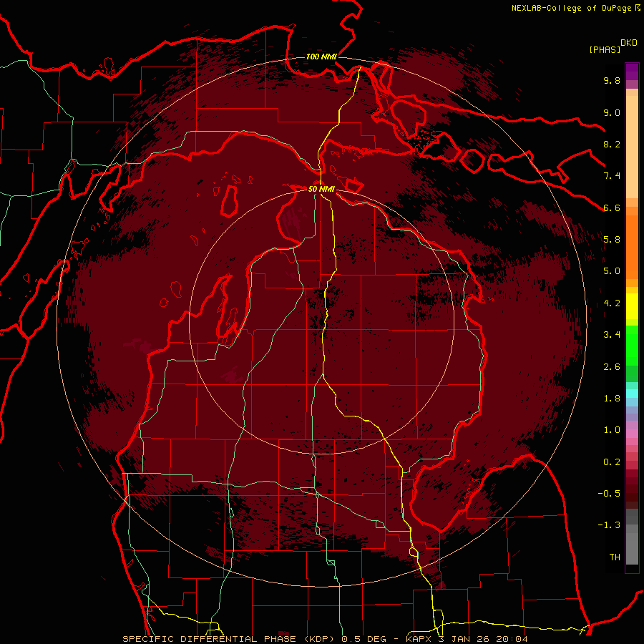644x644 pixels.
Task: Click the 1.8 scale value
Action: [x=612, y=398]
